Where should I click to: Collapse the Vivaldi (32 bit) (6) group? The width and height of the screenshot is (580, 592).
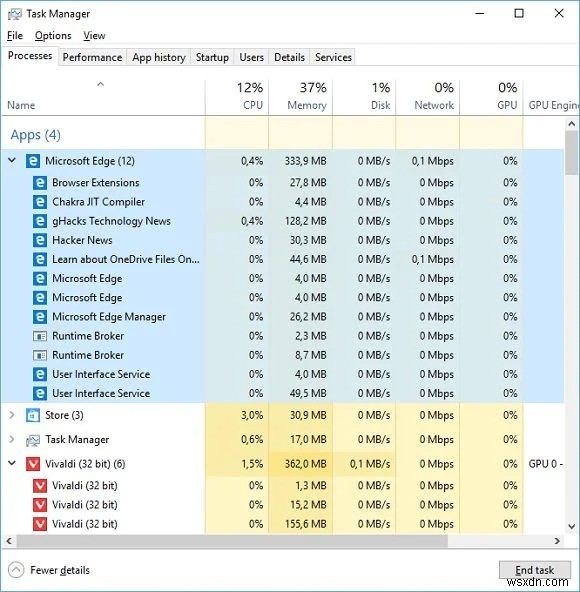point(12,463)
